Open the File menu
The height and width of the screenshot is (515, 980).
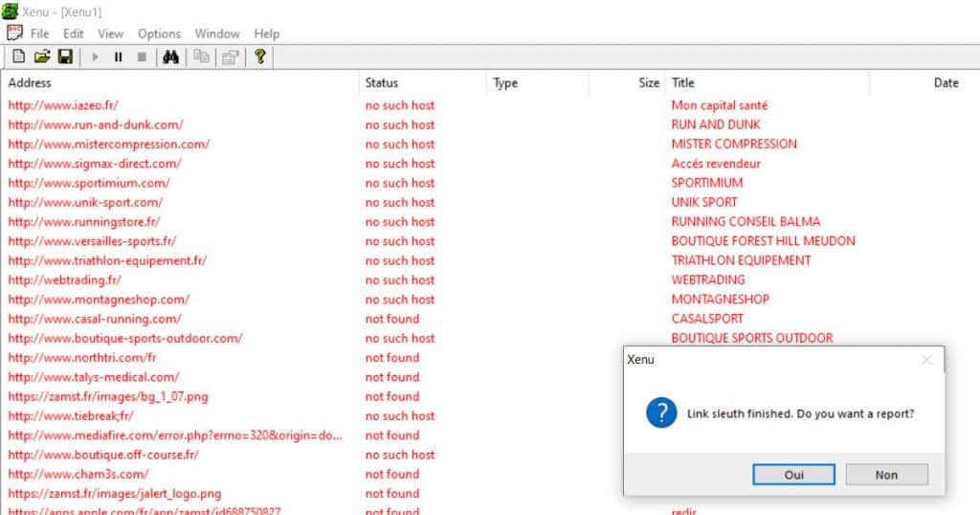pos(39,34)
